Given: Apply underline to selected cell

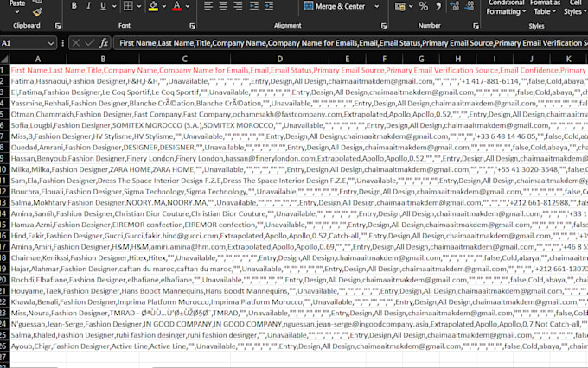Looking at the screenshot, I should coord(103,6).
